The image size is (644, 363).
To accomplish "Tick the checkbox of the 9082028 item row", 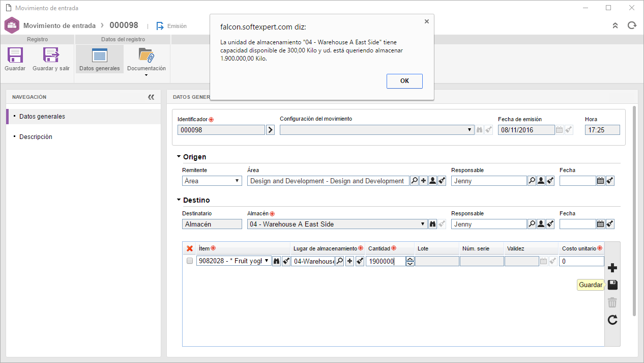I will click(x=190, y=261).
